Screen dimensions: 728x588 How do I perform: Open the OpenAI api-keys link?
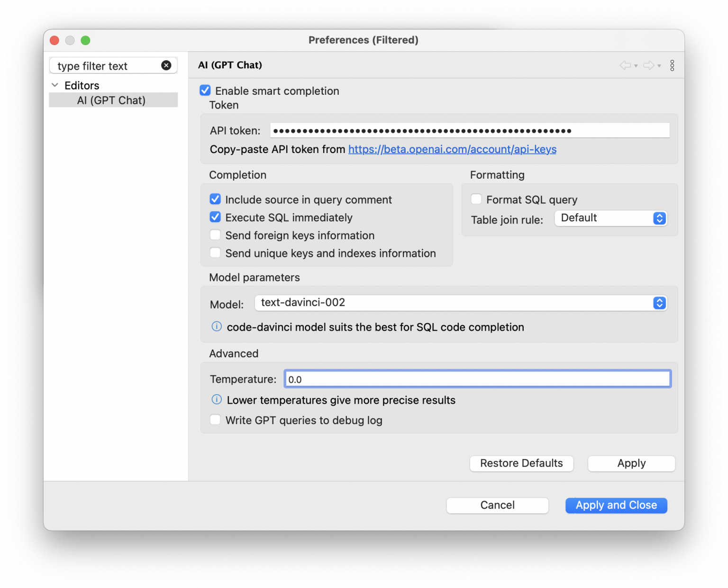pyautogui.click(x=452, y=149)
